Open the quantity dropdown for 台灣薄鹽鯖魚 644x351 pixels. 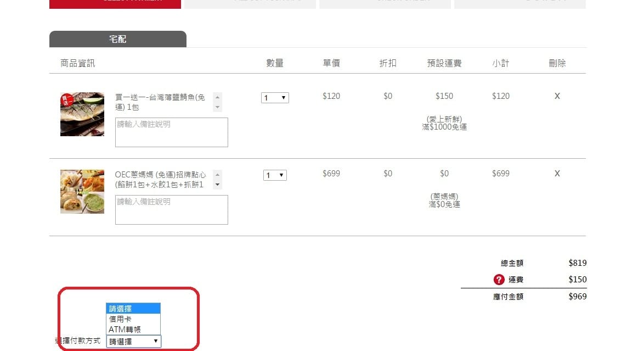coord(275,98)
